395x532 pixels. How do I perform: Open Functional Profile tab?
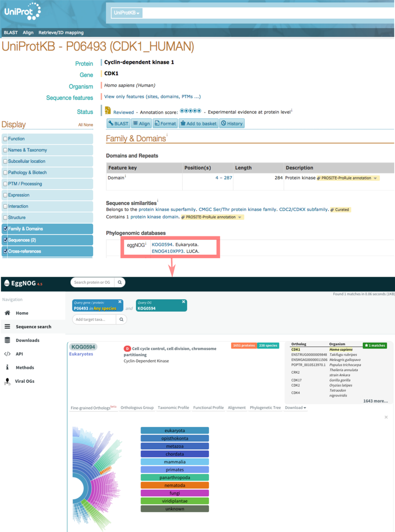[208, 407]
